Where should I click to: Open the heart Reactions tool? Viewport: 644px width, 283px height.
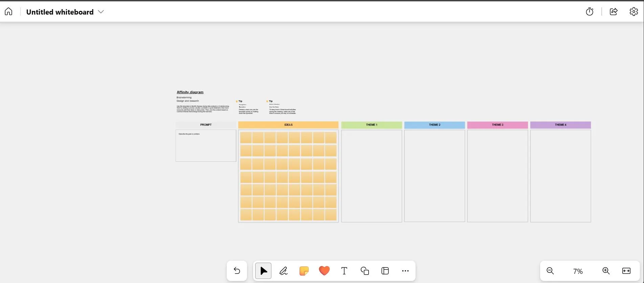324,271
